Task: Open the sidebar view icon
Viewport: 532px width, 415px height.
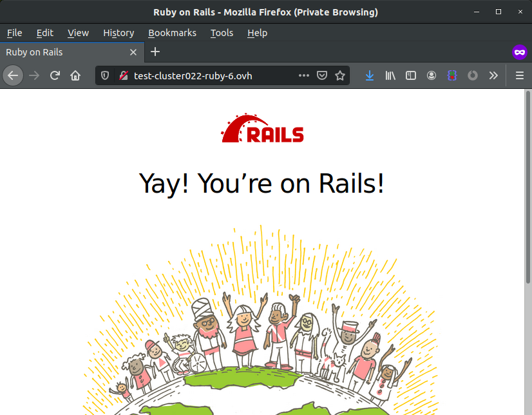Action: (x=410, y=75)
